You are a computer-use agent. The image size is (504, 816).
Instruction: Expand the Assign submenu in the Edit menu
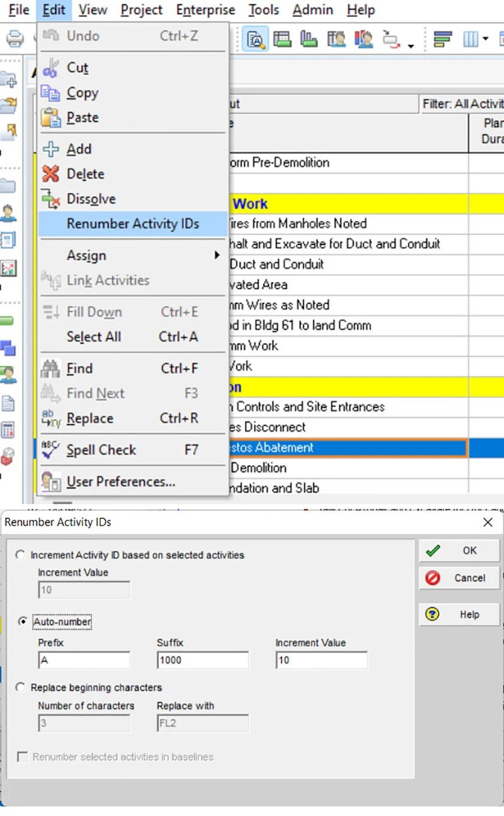(x=86, y=256)
